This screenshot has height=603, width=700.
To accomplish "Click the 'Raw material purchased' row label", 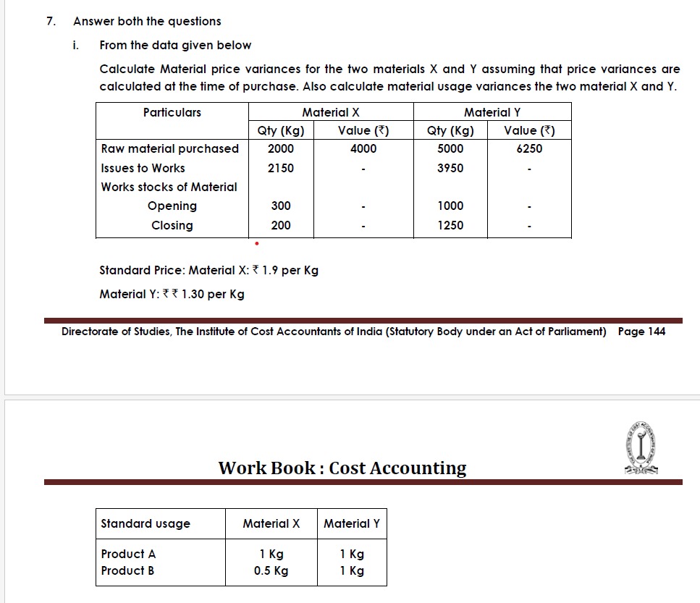I will [x=170, y=148].
